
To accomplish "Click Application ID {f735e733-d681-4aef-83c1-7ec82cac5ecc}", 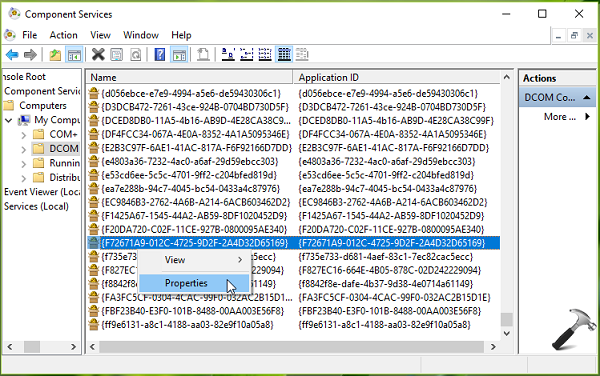I will pyautogui.click(x=386, y=257).
